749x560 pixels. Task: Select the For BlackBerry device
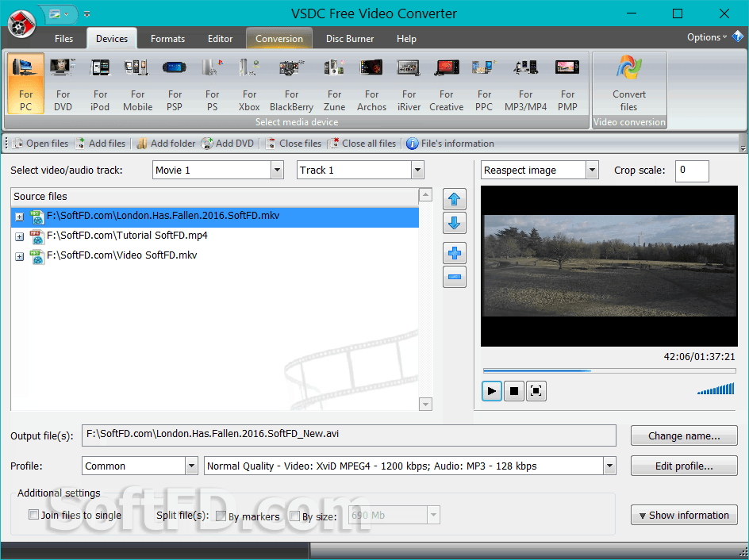tap(291, 83)
